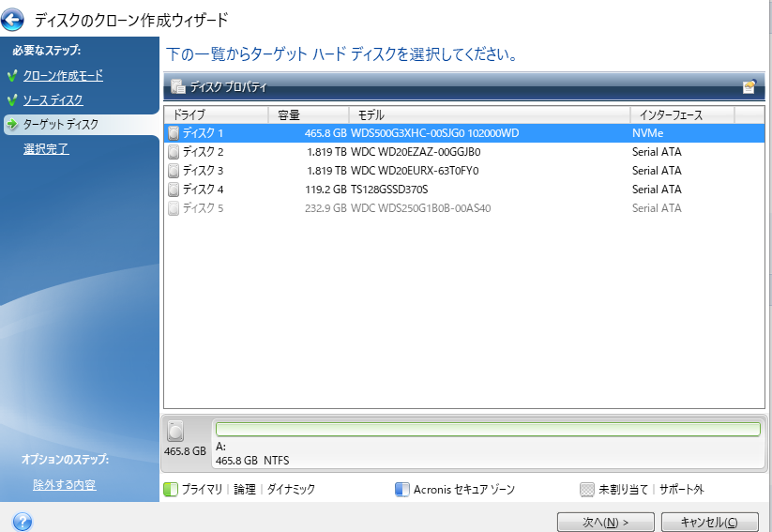This screenshot has width=772, height=532.
Task: Click the green A: partition bar
Action: [x=488, y=429]
